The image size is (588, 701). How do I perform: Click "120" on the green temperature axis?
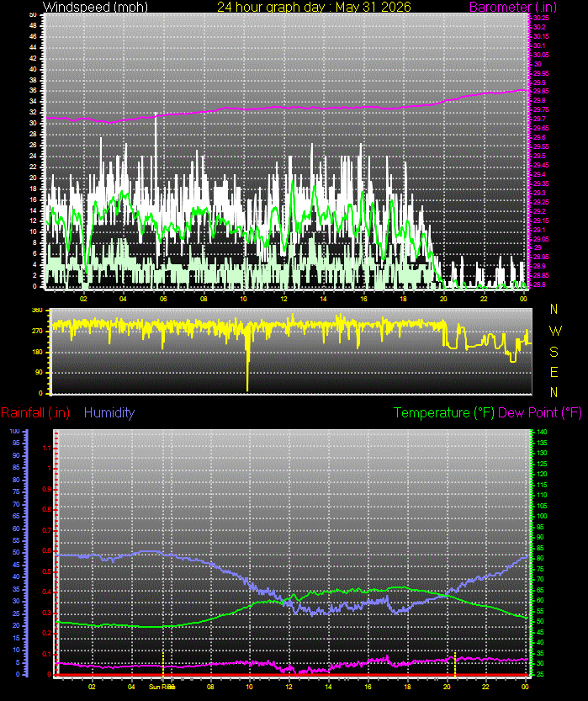click(x=542, y=474)
